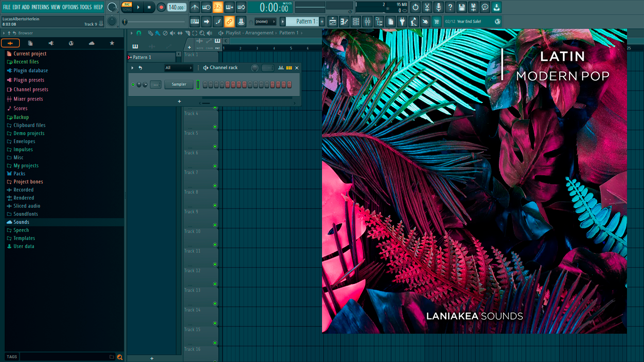Screen dimensions: 644x362
Task: Switch to SONG mode
Action: coord(127,9)
